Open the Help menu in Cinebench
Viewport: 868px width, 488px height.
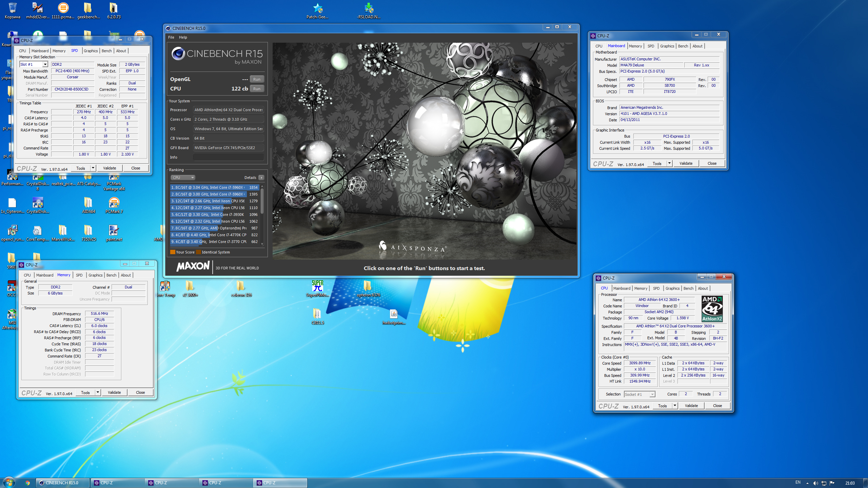pyautogui.click(x=183, y=37)
